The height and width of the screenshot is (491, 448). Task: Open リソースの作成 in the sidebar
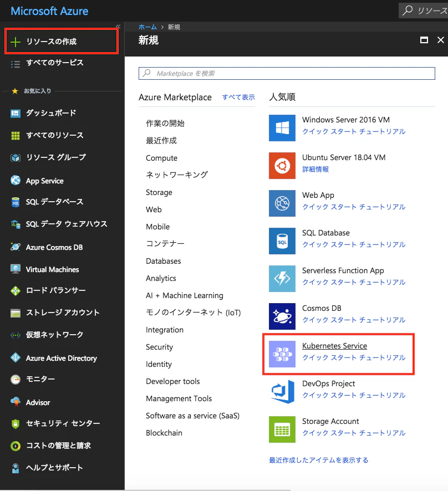click(x=62, y=42)
